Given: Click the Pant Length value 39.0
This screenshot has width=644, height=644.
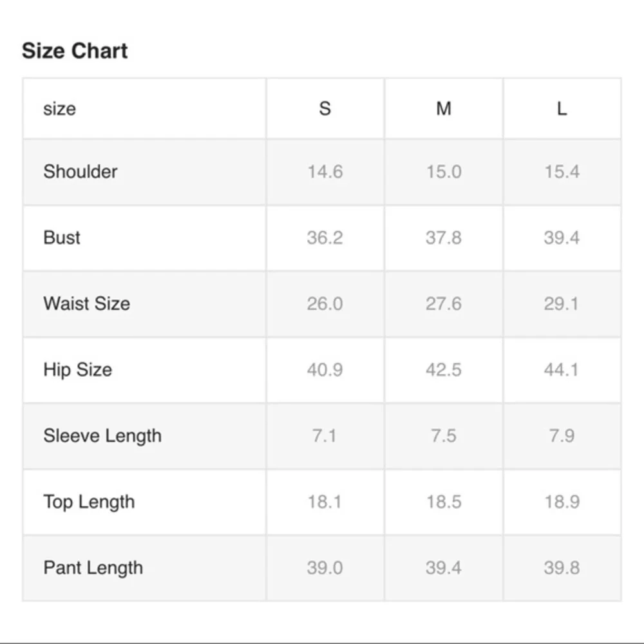Looking at the screenshot, I should (325, 568).
